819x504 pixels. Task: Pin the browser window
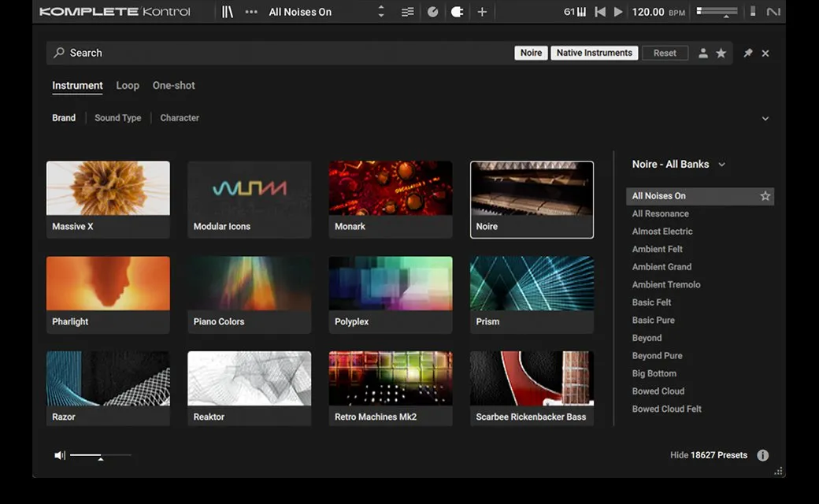(747, 53)
